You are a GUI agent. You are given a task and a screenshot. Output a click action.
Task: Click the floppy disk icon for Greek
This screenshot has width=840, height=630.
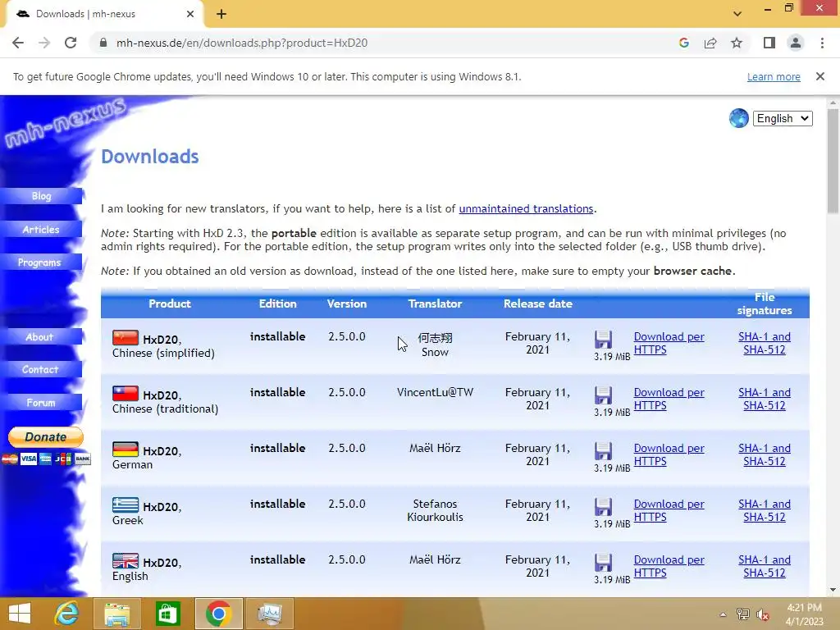tap(603, 507)
